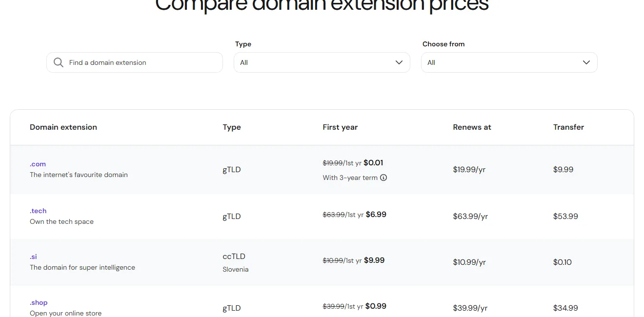Click the $53.99 transfer price

pos(565,217)
